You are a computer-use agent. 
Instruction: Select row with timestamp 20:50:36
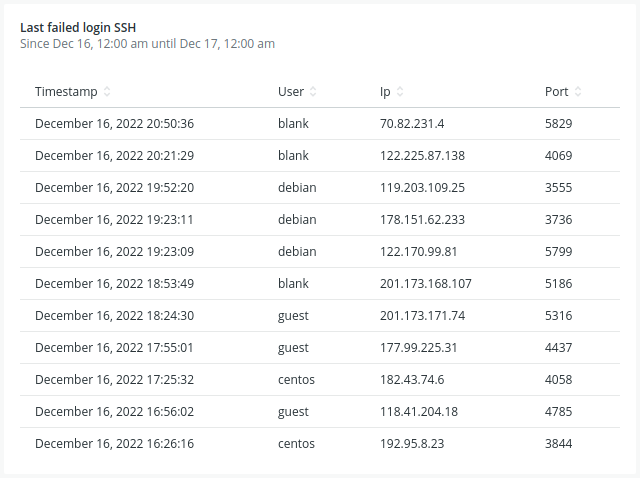[320, 124]
